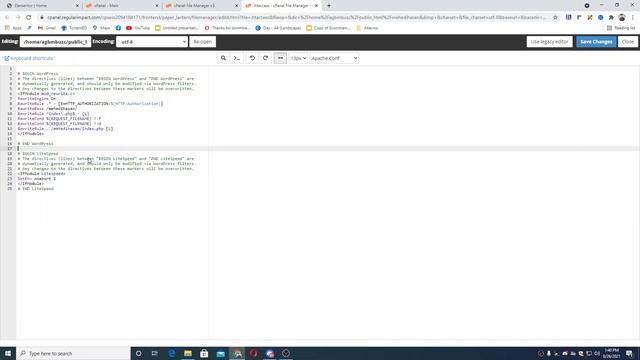Undo the last edit in the editor
The width and height of the screenshot is (640, 360).
click(x=252, y=58)
